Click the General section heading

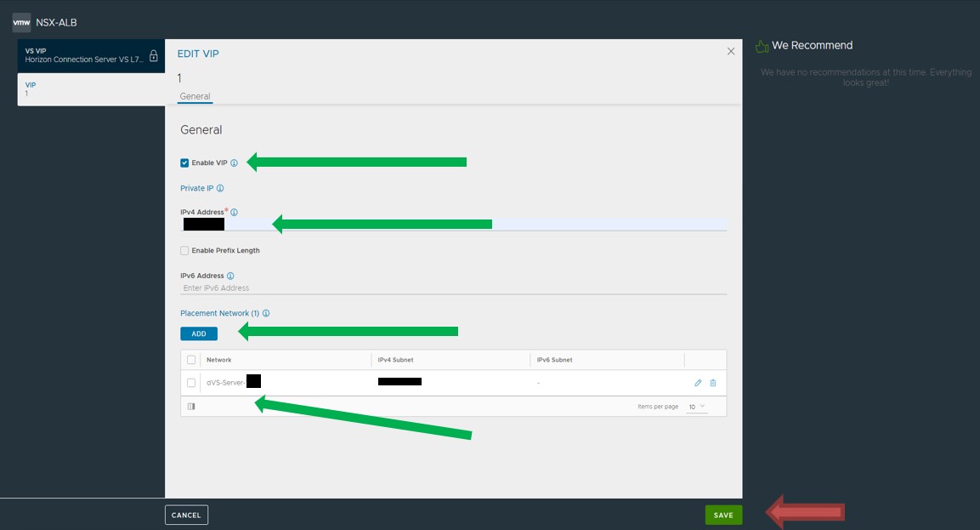click(x=201, y=130)
